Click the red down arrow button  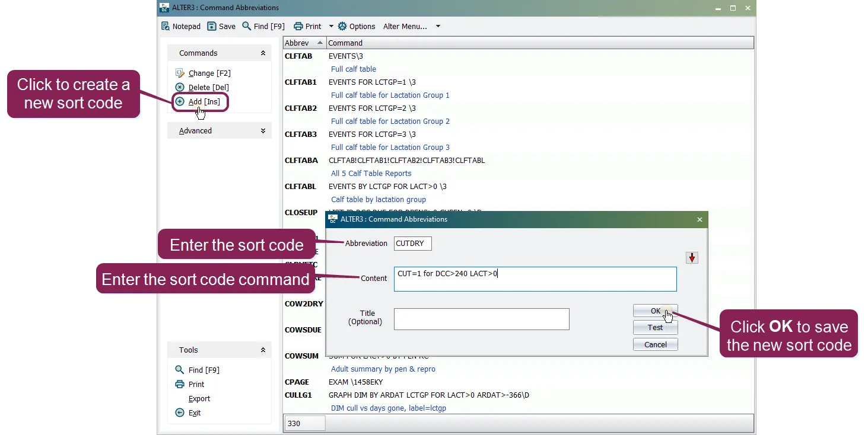point(692,258)
